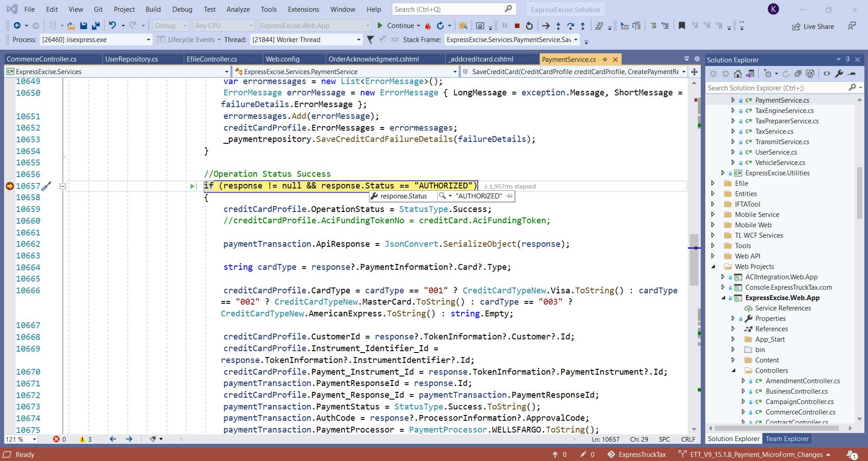This screenshot has height=461, width=868.
Task: Click the Send Feedback person icon
Action: click(852, 26)
